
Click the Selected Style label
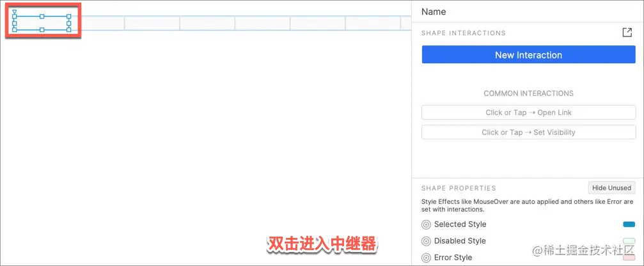click(x=460, y=224)
